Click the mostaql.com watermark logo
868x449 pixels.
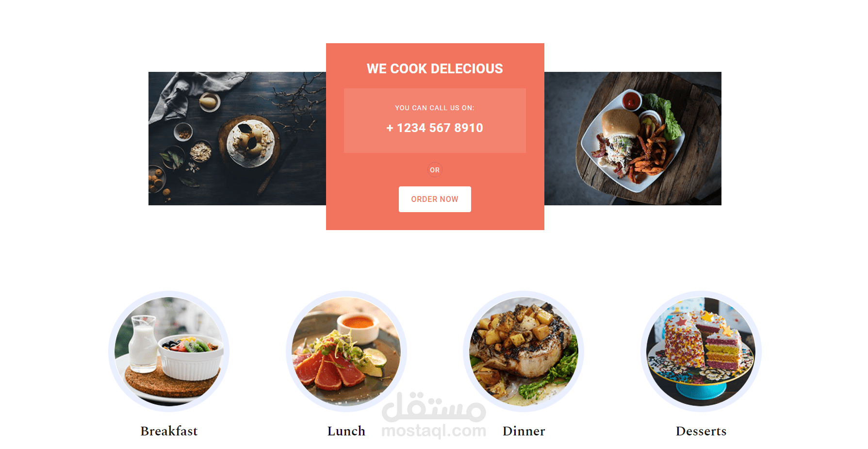click(x=434, y=416)
